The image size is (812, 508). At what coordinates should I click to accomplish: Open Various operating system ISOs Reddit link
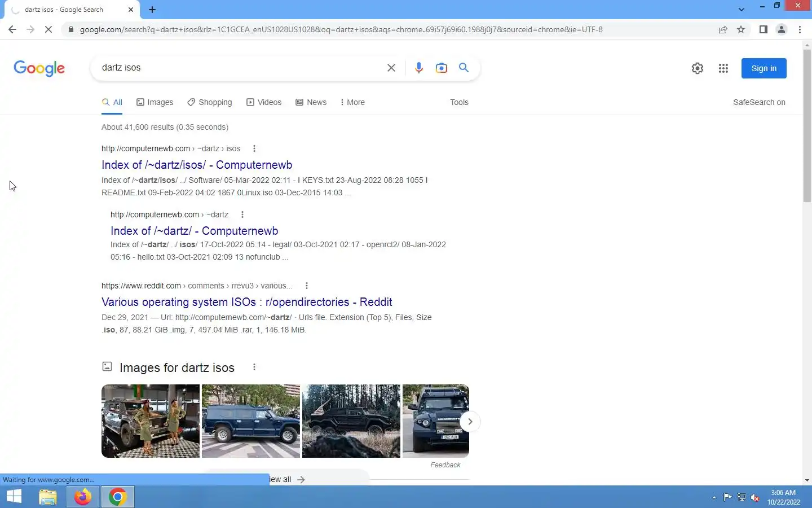point(247,302)
